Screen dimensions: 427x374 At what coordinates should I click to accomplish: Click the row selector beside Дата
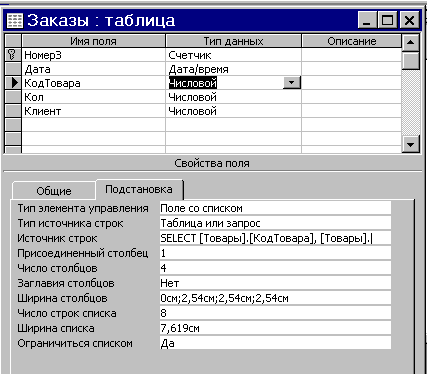click(13, 69)
